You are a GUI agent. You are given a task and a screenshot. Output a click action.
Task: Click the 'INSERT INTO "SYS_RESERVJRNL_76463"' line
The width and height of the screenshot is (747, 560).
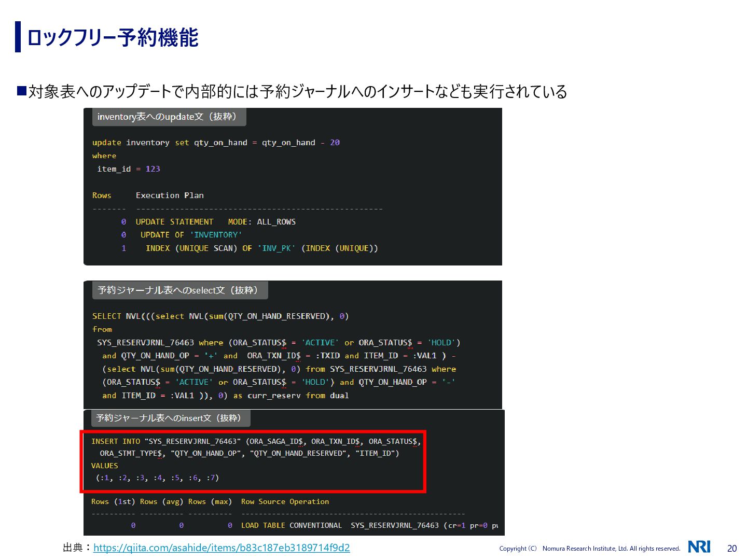click(x=256, y=441)
